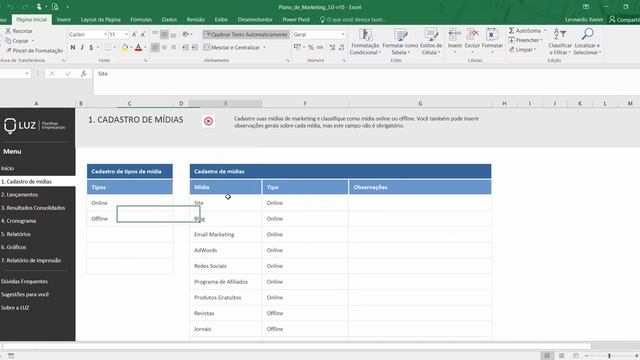Click the insert function fx icon

[x=83, y=73]
